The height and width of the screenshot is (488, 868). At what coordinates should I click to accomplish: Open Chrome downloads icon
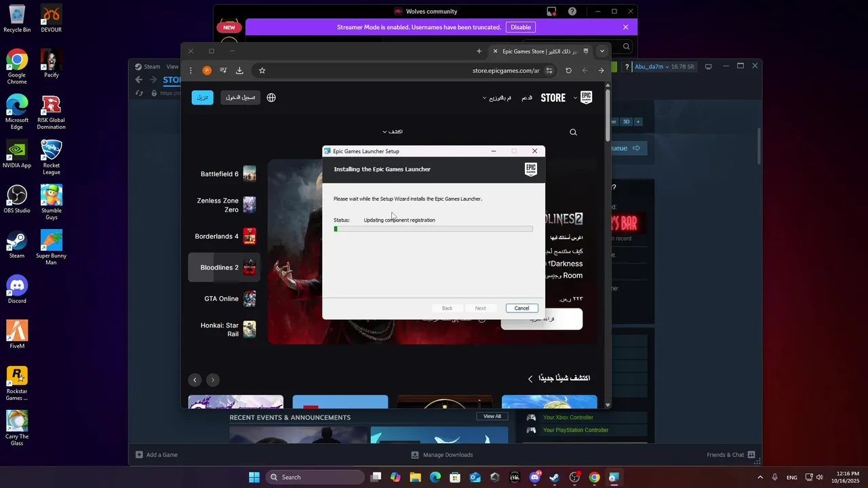[239, 70]
